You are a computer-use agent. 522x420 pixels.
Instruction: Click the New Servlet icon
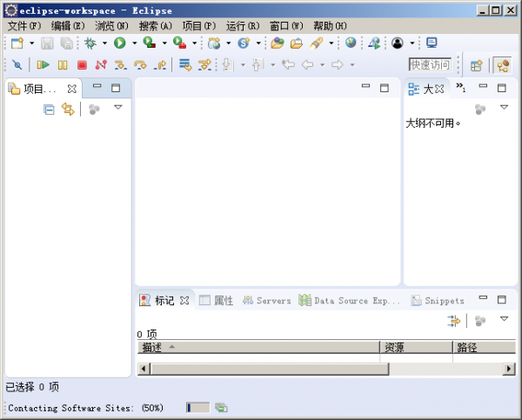[x=244, y=43]
